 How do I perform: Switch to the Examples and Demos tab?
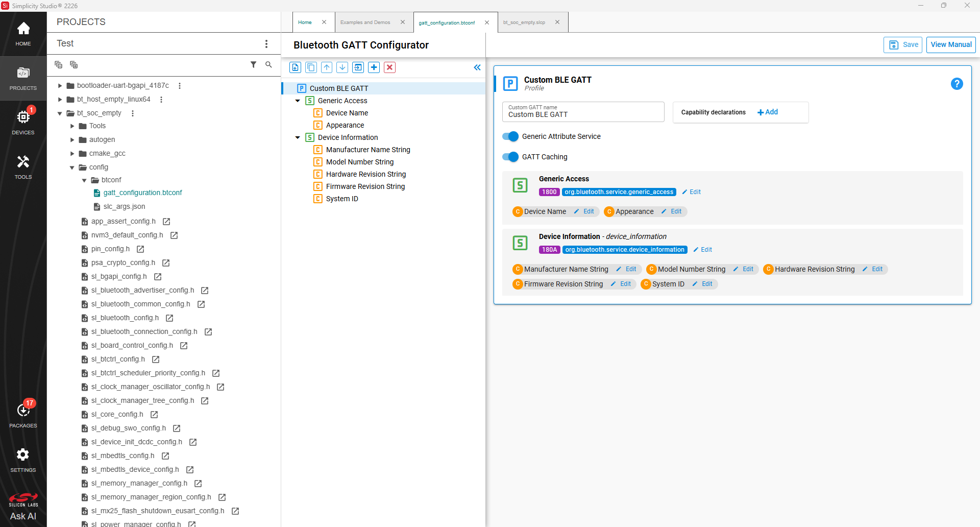tap(365, 22)
